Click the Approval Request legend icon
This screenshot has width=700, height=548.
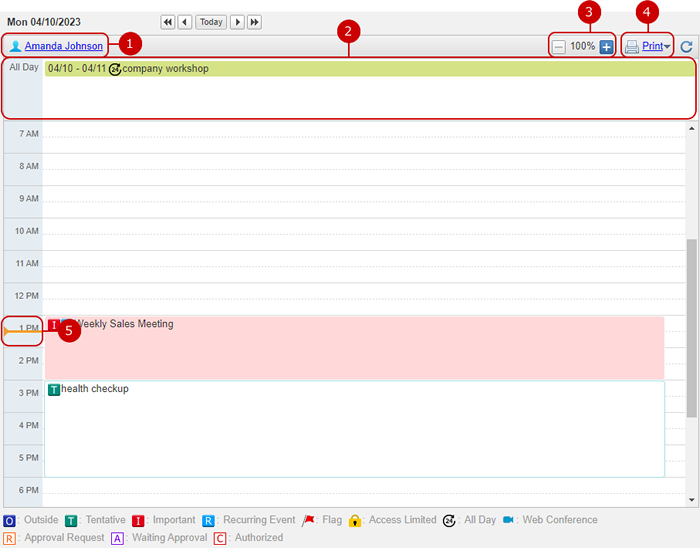click(9, 539)
